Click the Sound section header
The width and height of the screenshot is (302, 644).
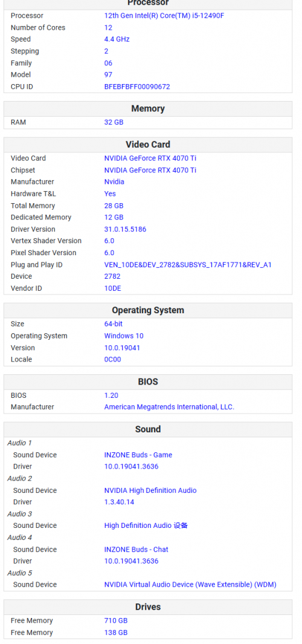point(148,429)
